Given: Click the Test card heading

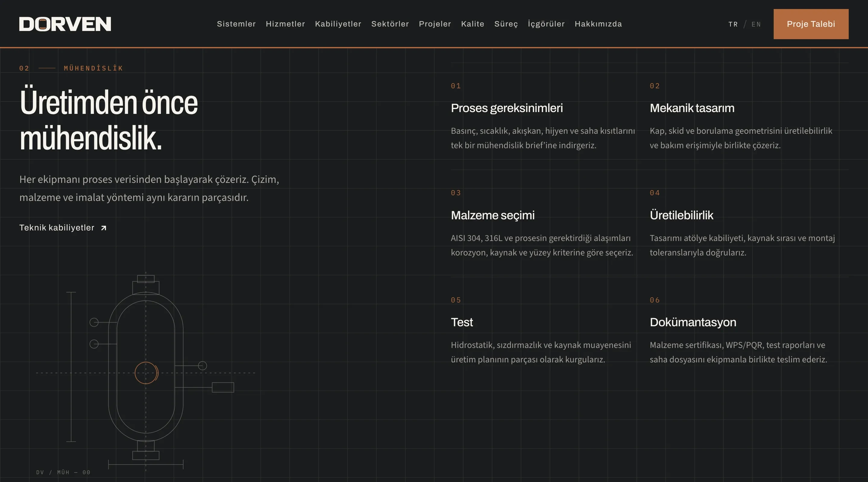Looking at the screenshot, I should pyautogui.click(x=462, y=322).
